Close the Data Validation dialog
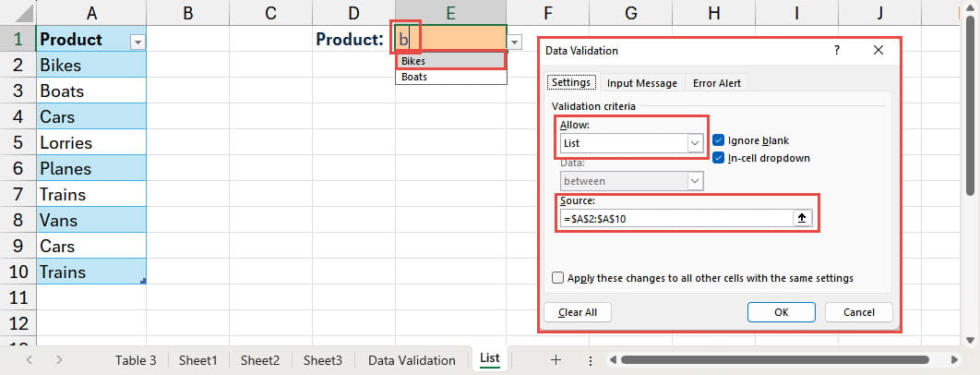 tap(878, 51)
